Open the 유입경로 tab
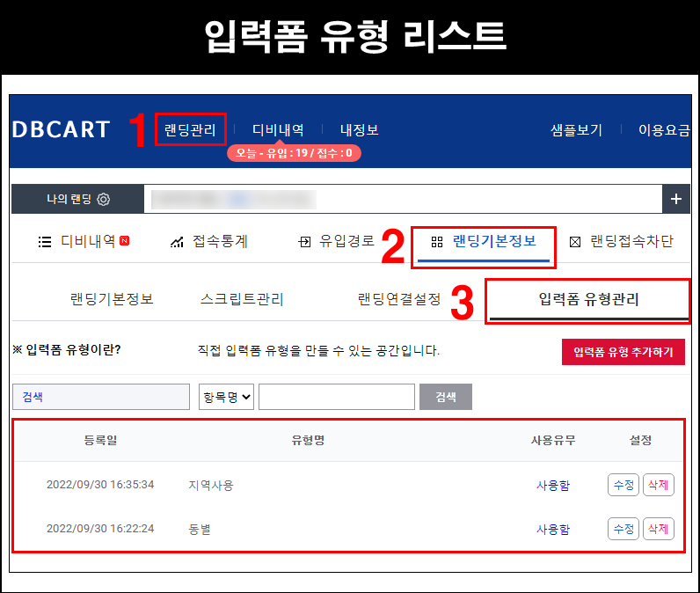 click(x=337, y=241)
